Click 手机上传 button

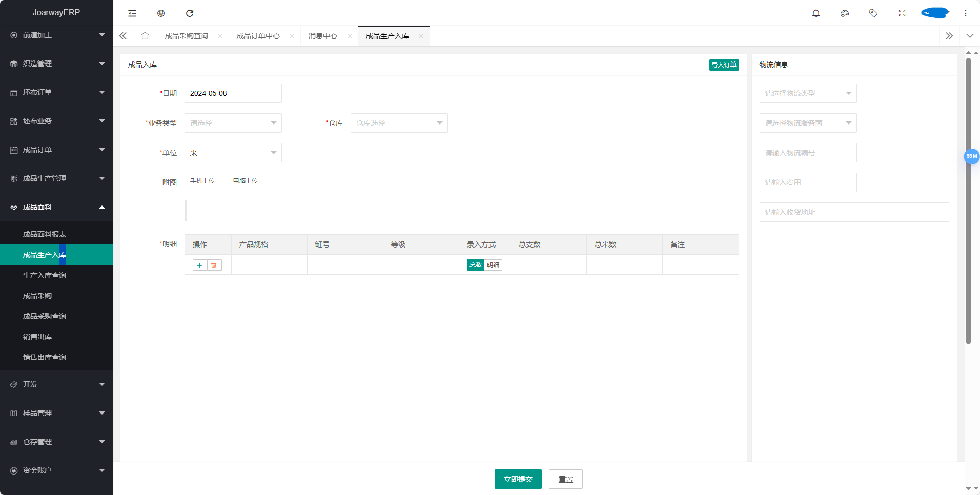(x=202, y=180)
